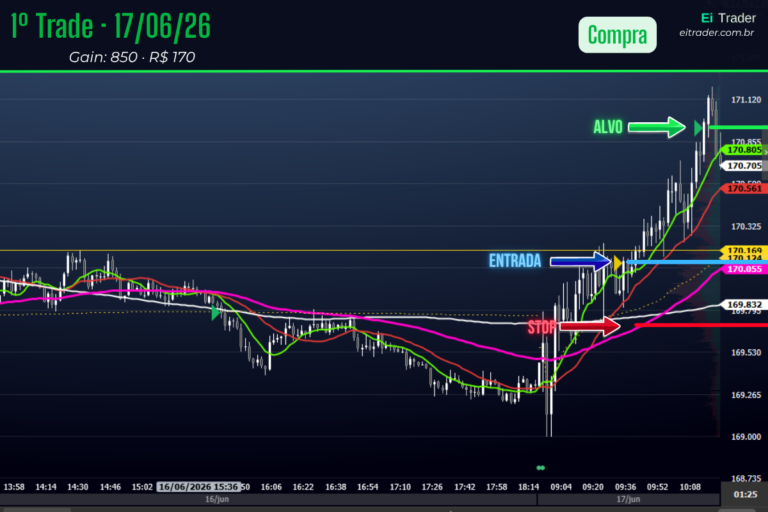Click the 170.325 price axis label
Screen dimensions: 768x512
click(746, 227)
